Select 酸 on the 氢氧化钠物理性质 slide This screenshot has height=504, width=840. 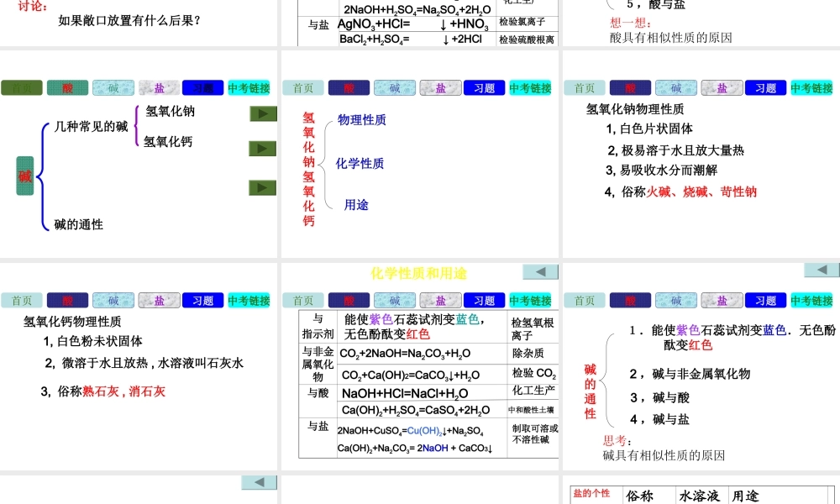click(x=630, y=88)
